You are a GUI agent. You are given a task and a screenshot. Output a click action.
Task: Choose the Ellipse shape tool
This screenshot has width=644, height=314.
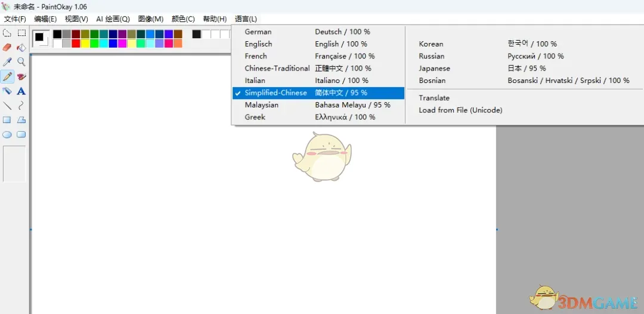coord(7,134)
